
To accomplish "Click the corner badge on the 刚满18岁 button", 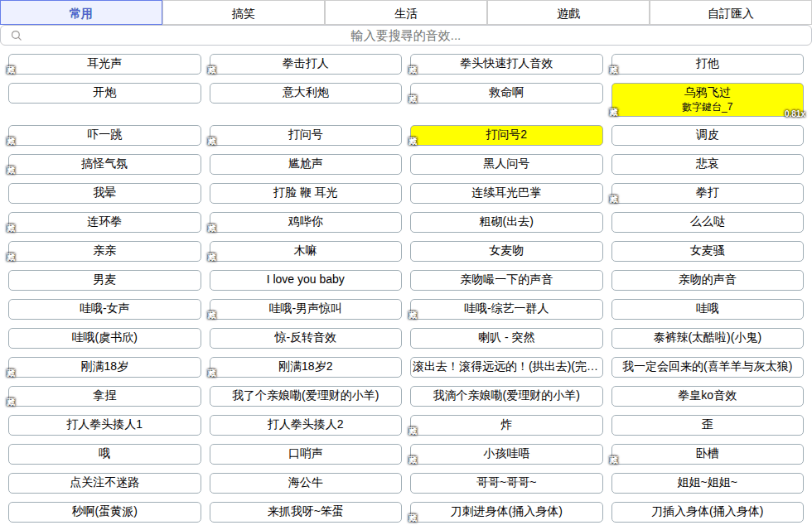I will [11, 373].
